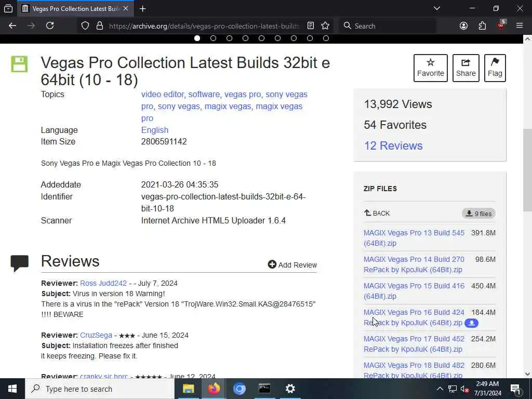The width and height of the screenshot is (532, 399).
Task: Open the 'video editor' topic link
Action: [163, 95]
